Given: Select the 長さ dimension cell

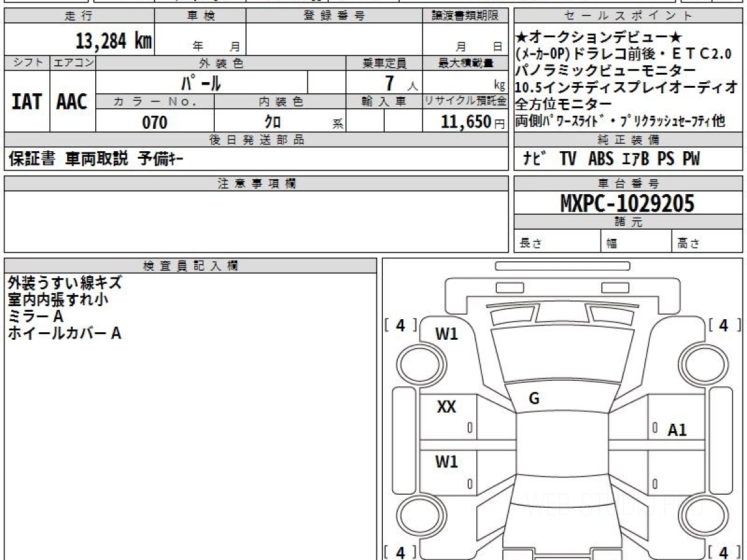Looking at the screenshot, I should pyautogui.click(x=557, y=241).
